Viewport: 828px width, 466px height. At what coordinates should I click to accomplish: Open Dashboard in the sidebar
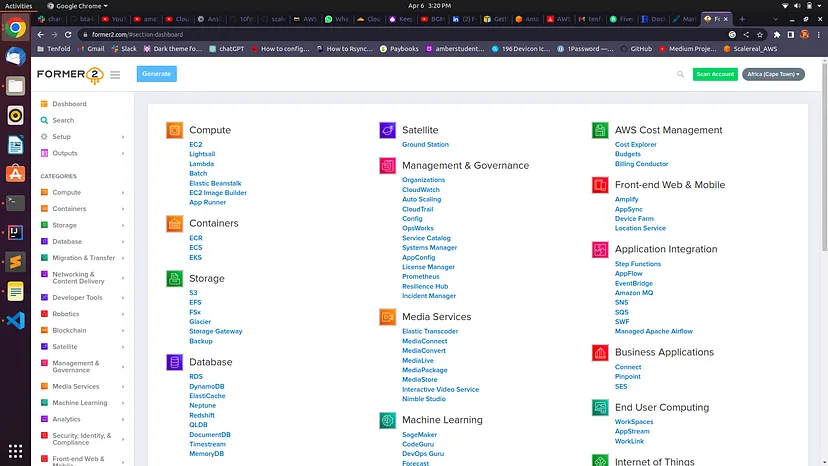[x=69, y=104]
